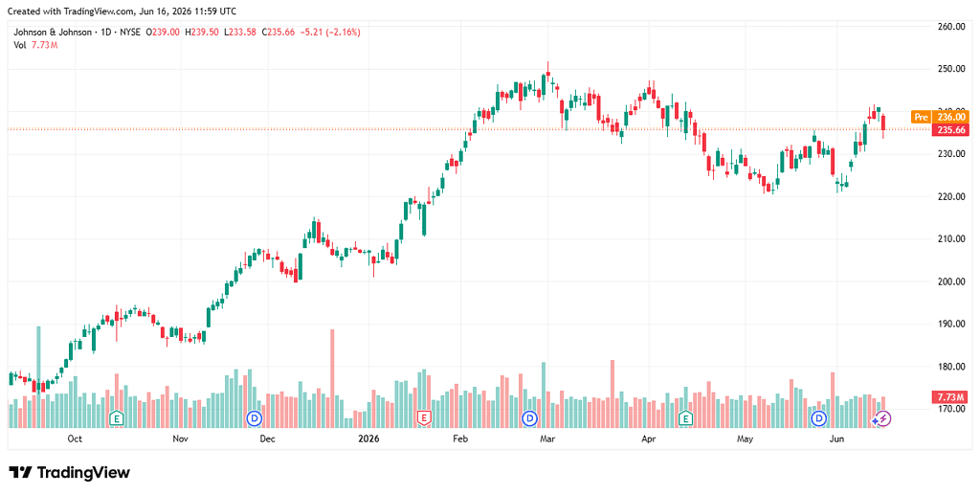Screen dimensions: 980x494
Task: Click the orange Pre pre-market label
Action: click(921, 117)
